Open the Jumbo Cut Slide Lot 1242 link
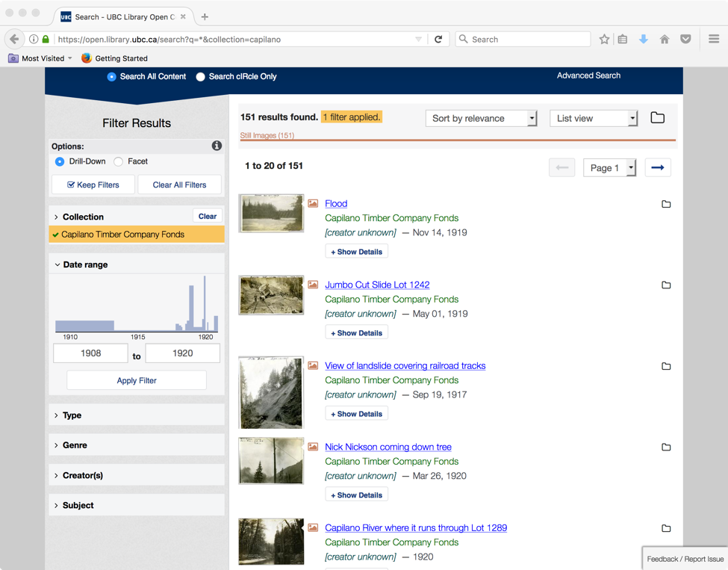The height and width of the screenshot is (570, 728). pyautogui.click(x=377, y=285)
